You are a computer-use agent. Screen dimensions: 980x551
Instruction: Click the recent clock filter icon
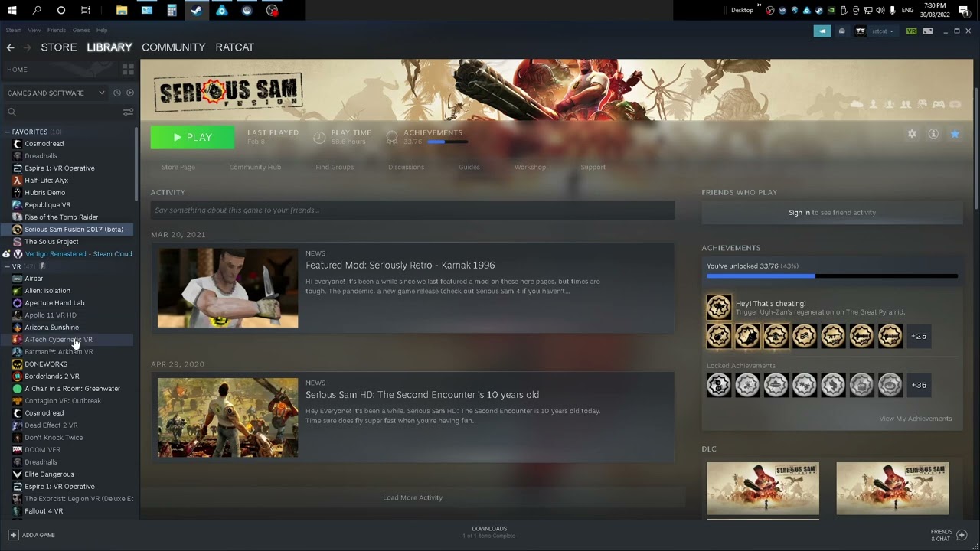116,93
